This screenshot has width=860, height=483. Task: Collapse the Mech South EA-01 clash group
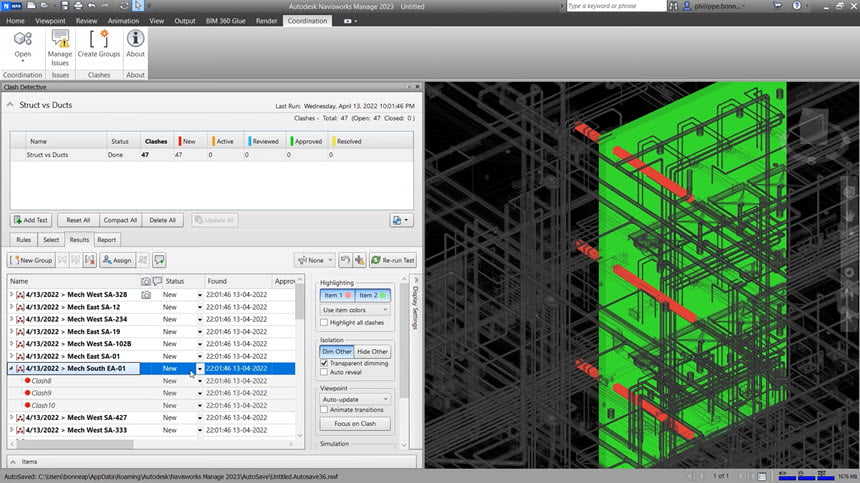pyautogui.click(x=12, y=368)
